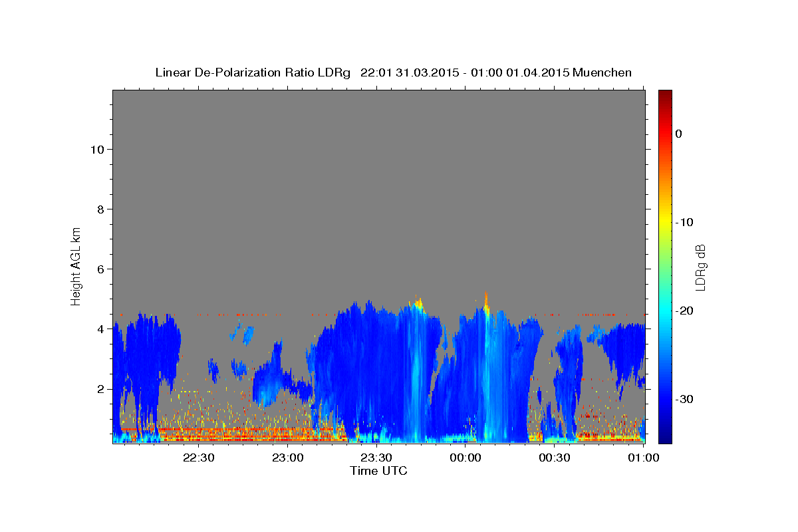Click the 22:30 time tick label
Viewport: 798px width, 532px height.
pyautogui.click(x=198, y=458)
